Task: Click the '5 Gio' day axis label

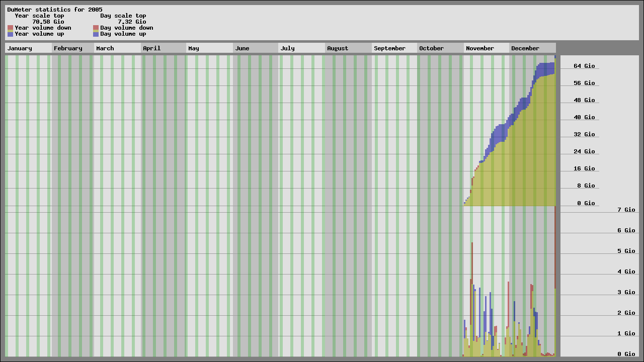Action: pos(626,251)
